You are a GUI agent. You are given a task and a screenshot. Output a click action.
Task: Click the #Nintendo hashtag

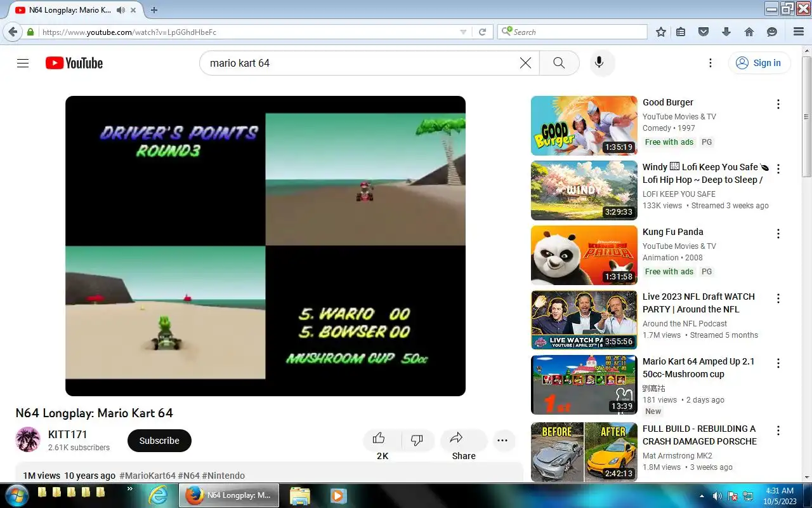tap(223, 476)
